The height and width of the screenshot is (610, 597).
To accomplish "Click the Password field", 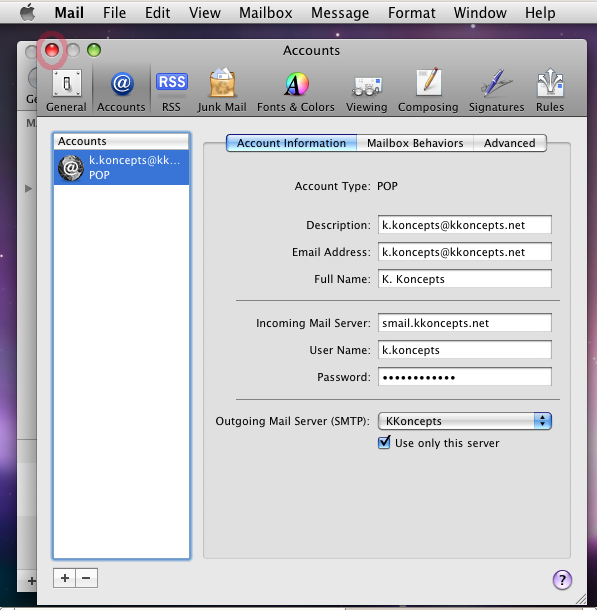I will [465, 377].
